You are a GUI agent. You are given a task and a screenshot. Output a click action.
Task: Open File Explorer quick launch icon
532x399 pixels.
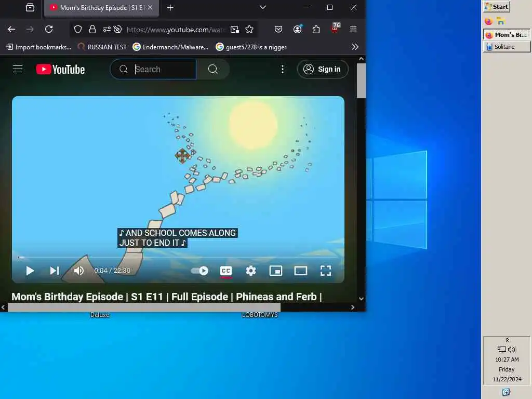(x=501, y=21)
